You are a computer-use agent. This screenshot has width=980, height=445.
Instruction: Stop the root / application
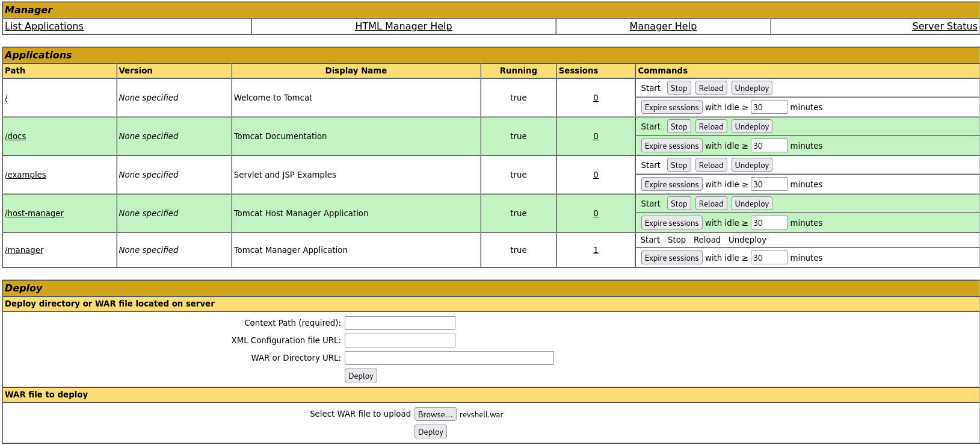click(x=679, y=88)
